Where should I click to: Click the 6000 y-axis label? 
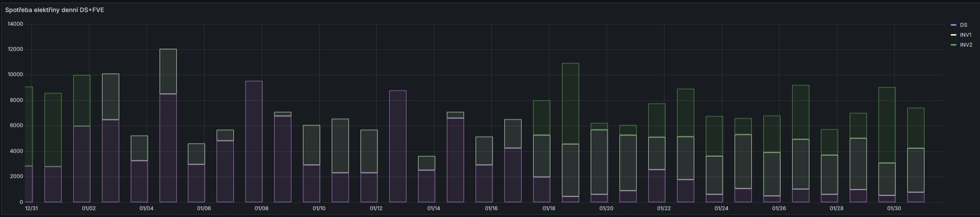click(17, 126)
